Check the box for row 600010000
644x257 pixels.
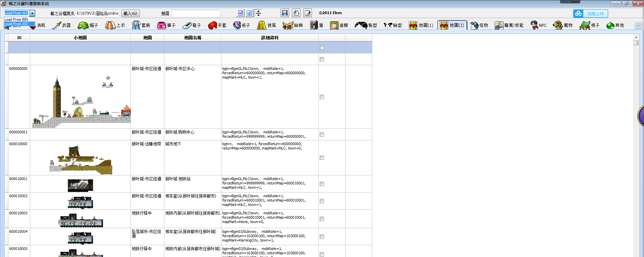(x=322, y=158)
